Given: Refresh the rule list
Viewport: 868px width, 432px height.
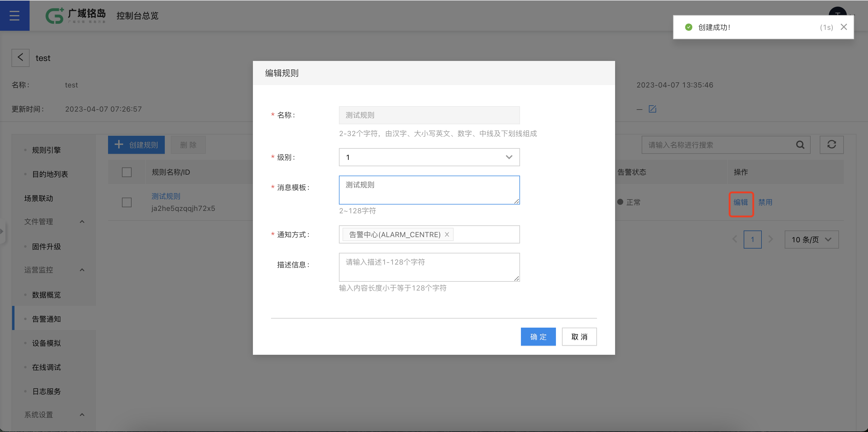Looking at the screenshot, I should 831,145.
